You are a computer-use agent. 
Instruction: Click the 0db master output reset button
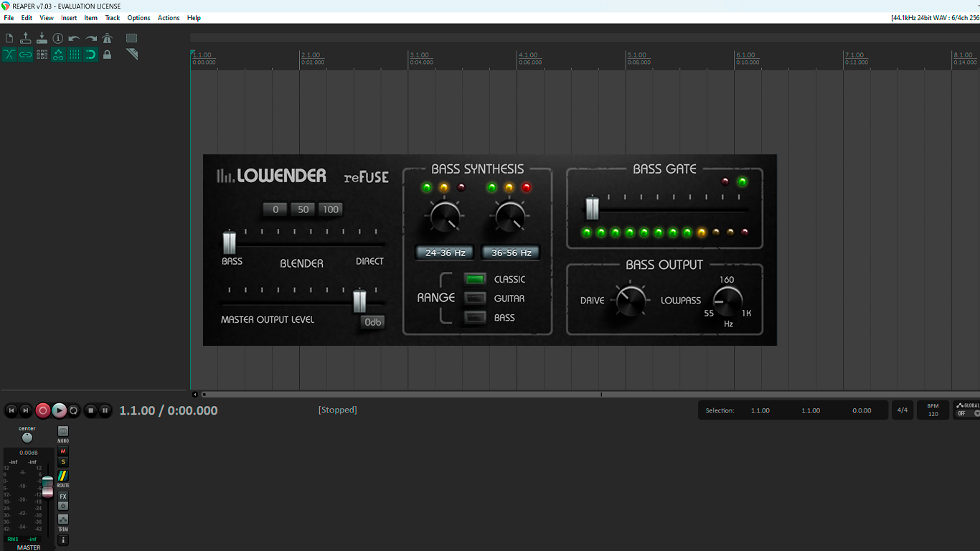point(373,322)
